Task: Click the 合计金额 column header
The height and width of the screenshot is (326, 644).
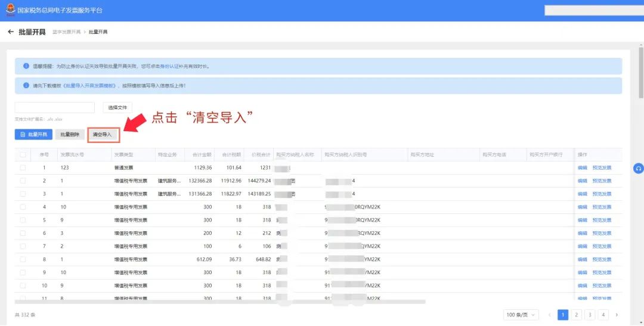Action: pyautogui.click(x=203, y=155)
